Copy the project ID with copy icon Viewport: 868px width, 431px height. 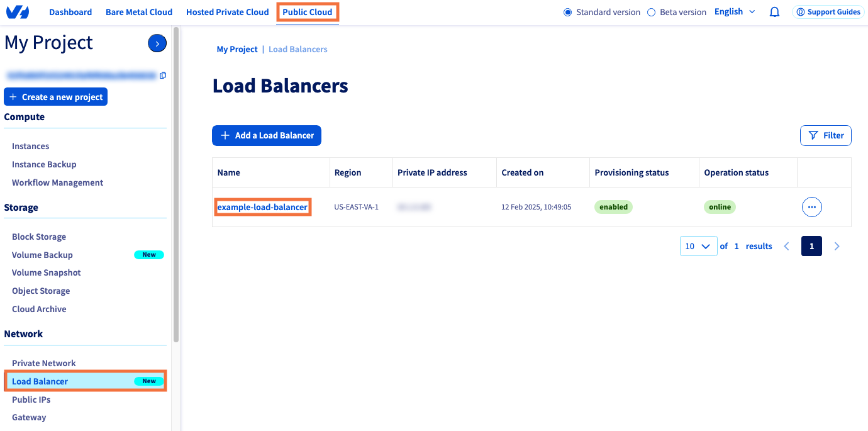click(163, 76)
